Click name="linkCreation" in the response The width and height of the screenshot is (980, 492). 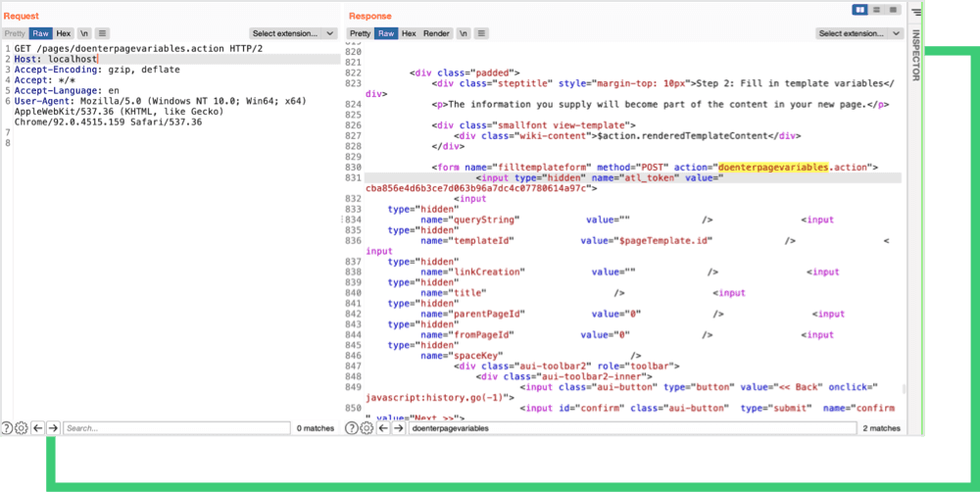pyautogui.click(x=472, y=271)
